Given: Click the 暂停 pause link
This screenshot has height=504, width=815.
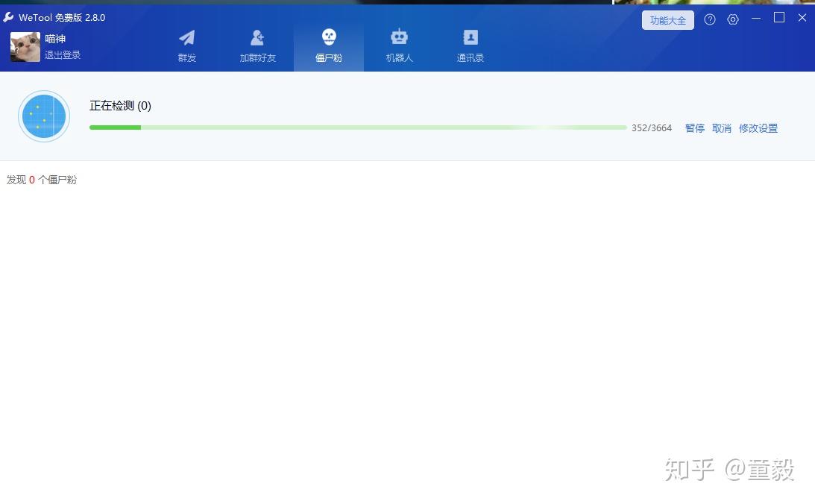Looking at the screenshot, I should 694,128.
